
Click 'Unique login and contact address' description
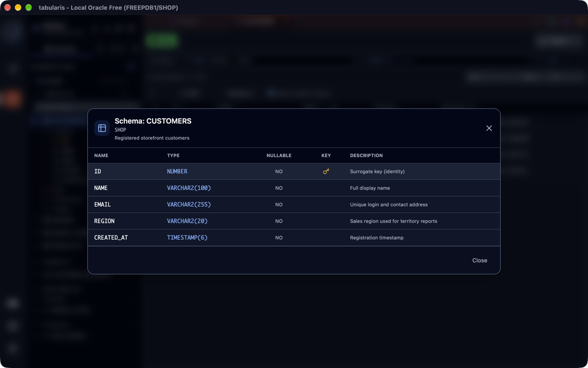tap(389, 205)
